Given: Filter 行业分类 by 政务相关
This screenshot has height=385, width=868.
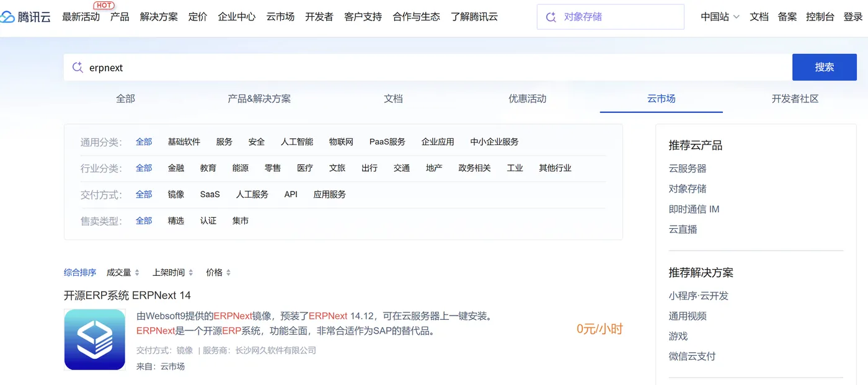Looking at the screenshot, I should 474,168.
